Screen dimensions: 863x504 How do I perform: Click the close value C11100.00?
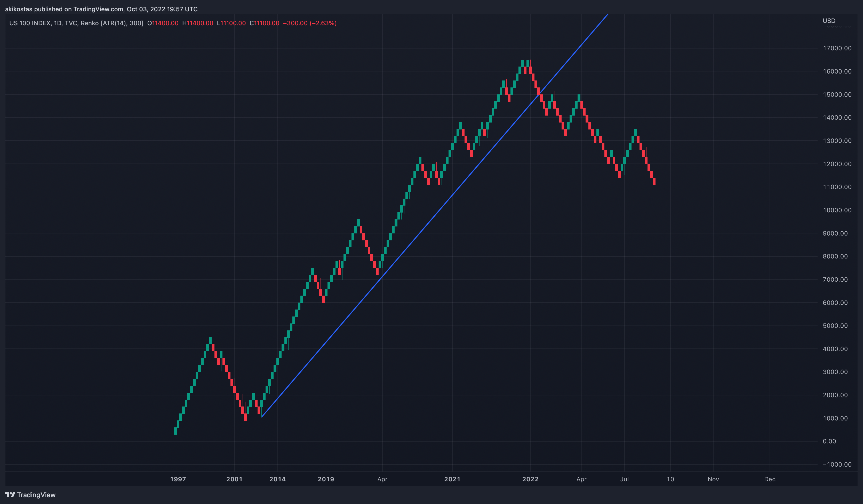tap(264, 23)
